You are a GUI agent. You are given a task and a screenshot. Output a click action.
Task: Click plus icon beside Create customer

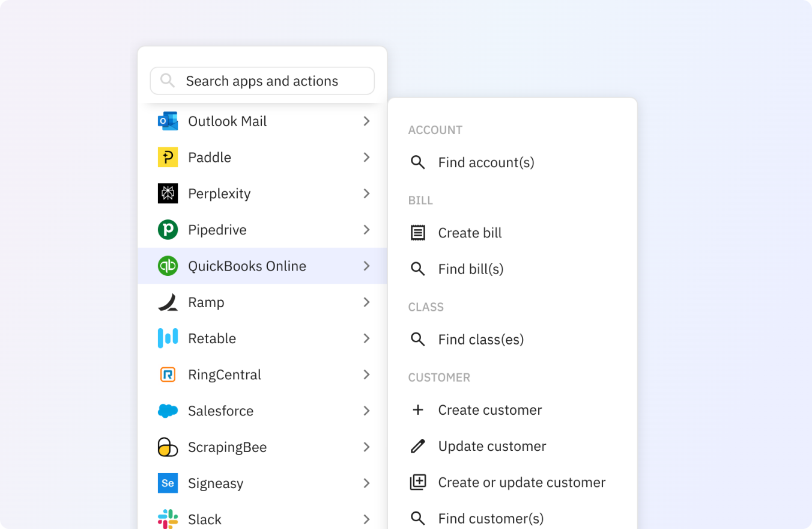(x=417, y=410)
